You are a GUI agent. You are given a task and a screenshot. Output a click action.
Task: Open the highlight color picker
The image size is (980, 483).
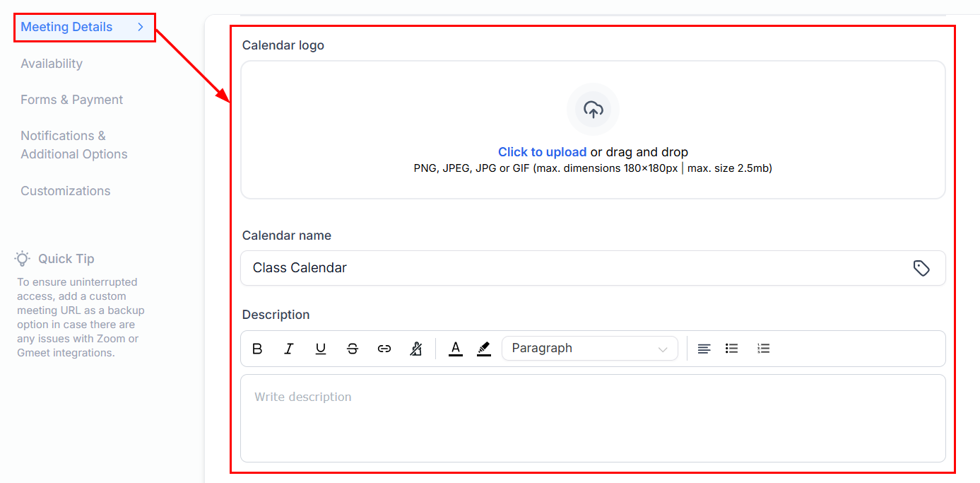[484, 349]
